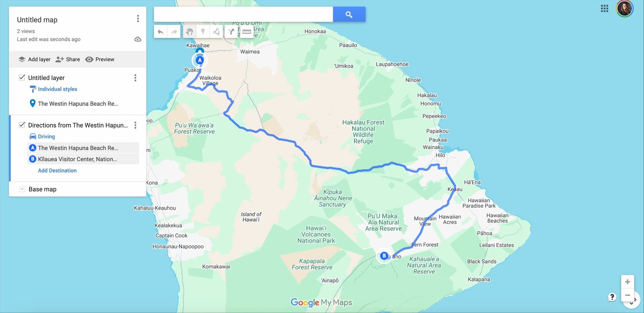Select the Draw a line tool
This screenshot has width=644, height=313.
tap(217, 32)
